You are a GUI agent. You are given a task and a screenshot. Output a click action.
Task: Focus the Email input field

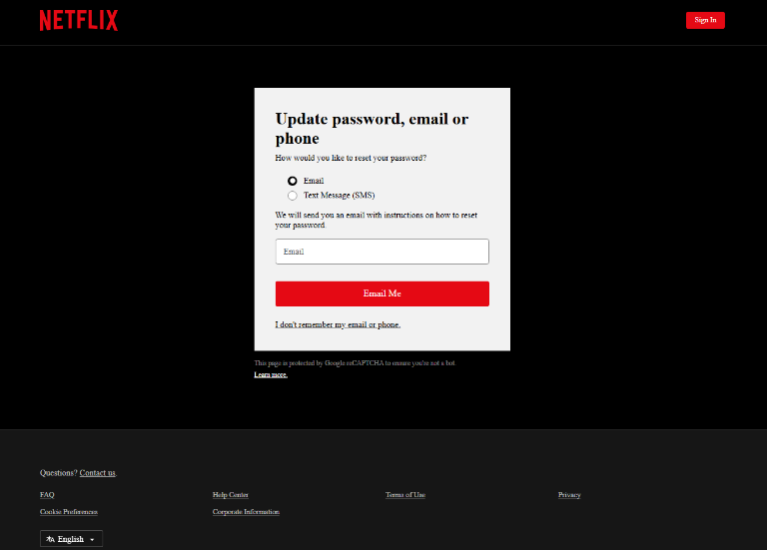pos(382,251)
